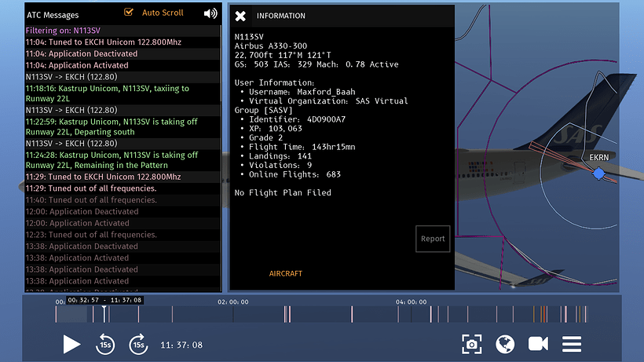Screen dimensions: 644x362
Task: Click the XP: 103,063 entry
Action: (x=275, y=129)
